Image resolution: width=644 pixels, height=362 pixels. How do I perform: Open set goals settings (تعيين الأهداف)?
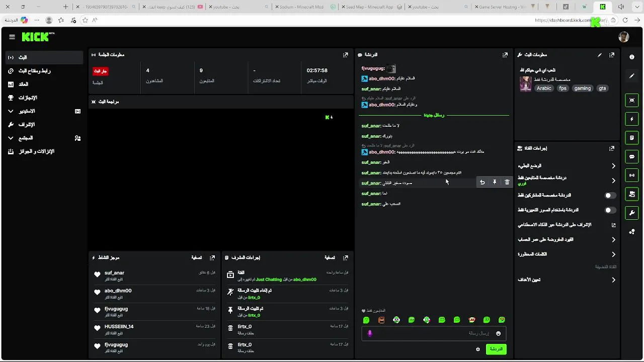(567, 280)
